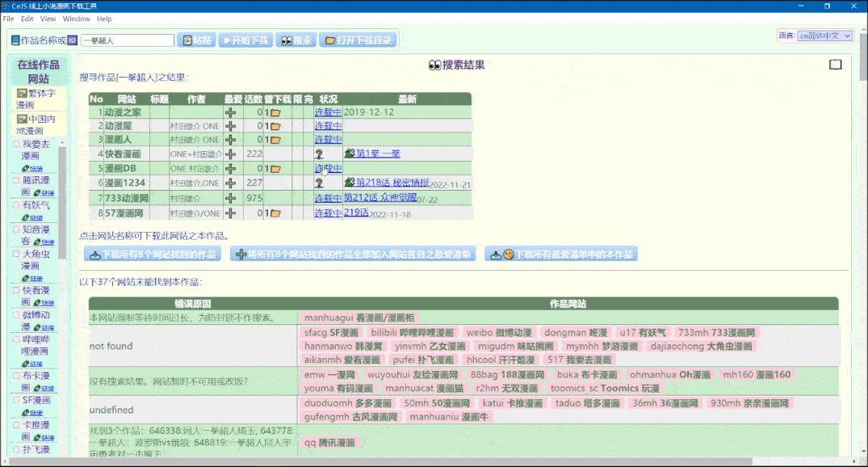Open 大角虫漫画 site link icon
The height and width of the screenshot is (467, 868).
pos(32,278)
